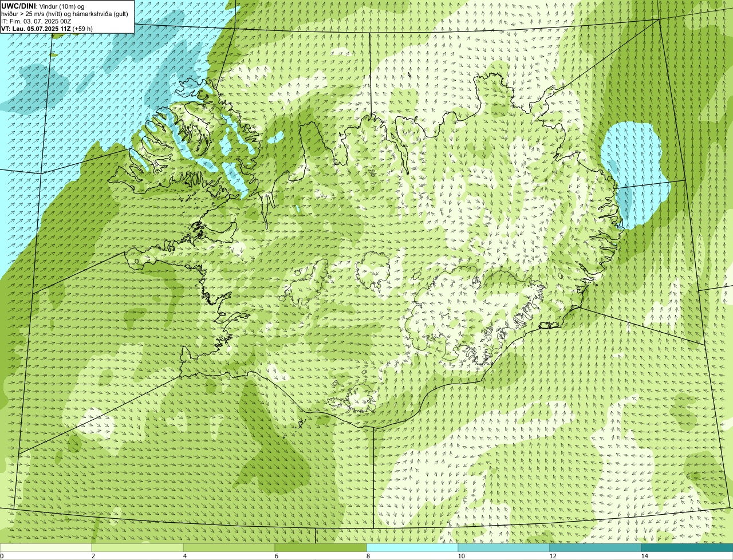733x560 pixels.
Task: Click the "6" scale label
Action: pos(276,556)
